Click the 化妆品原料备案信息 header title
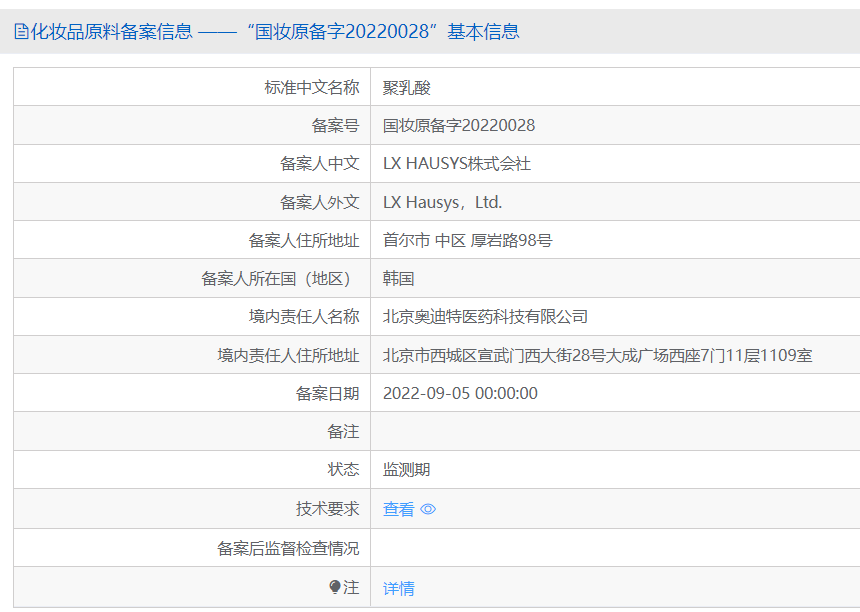The image size is (860, 612). pyautogui.click(x=112, y=32)
